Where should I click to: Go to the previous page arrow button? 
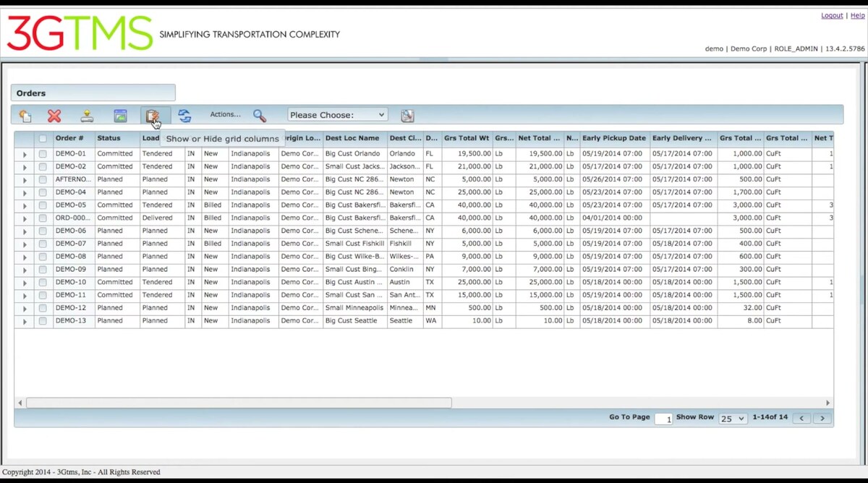click(x=801, y=419)
